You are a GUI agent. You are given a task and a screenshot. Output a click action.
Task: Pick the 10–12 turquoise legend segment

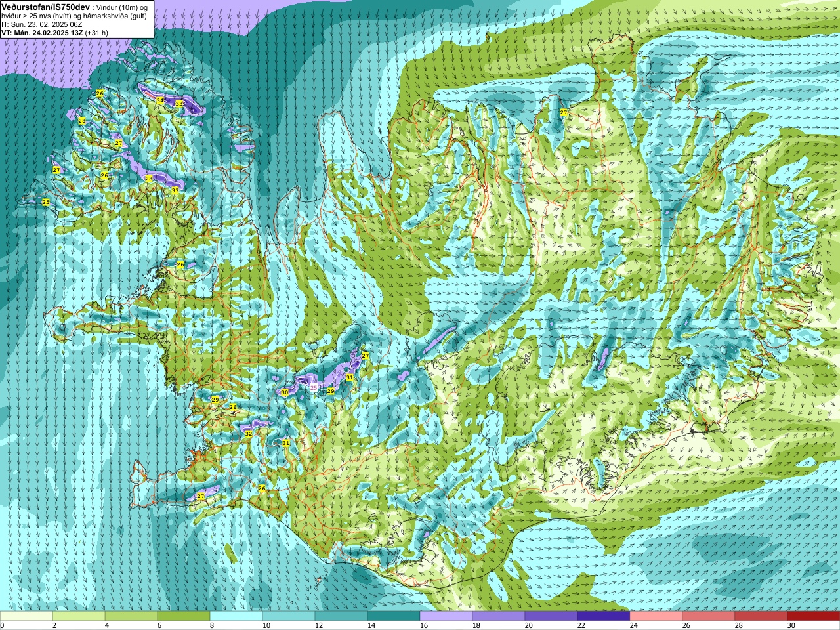[x=289, y=616]
